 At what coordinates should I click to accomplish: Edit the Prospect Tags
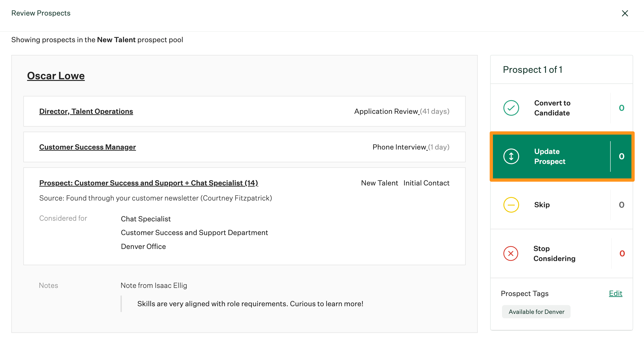click(616, 293)
